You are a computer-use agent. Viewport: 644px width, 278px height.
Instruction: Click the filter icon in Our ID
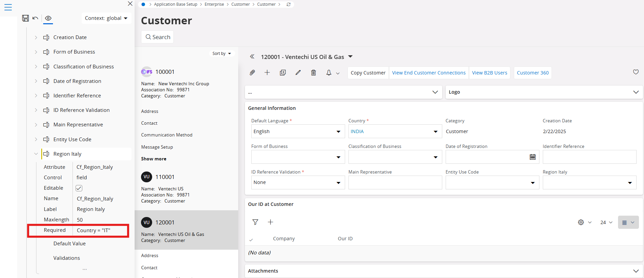tap(255, 222)
